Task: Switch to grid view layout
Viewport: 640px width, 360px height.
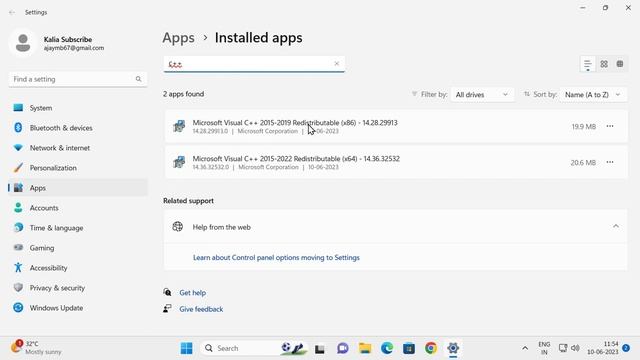Action: (x=604, y=64)
